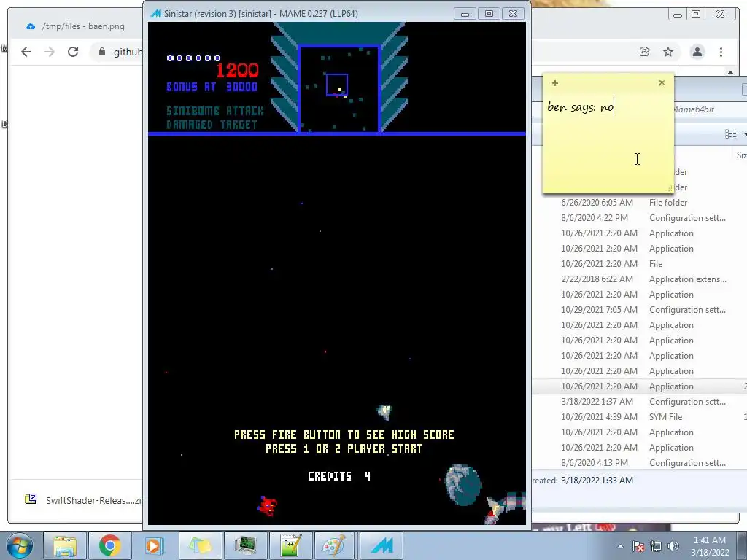
Task: Open Notepad++ taskbar icon
Action: click(290, 545)
